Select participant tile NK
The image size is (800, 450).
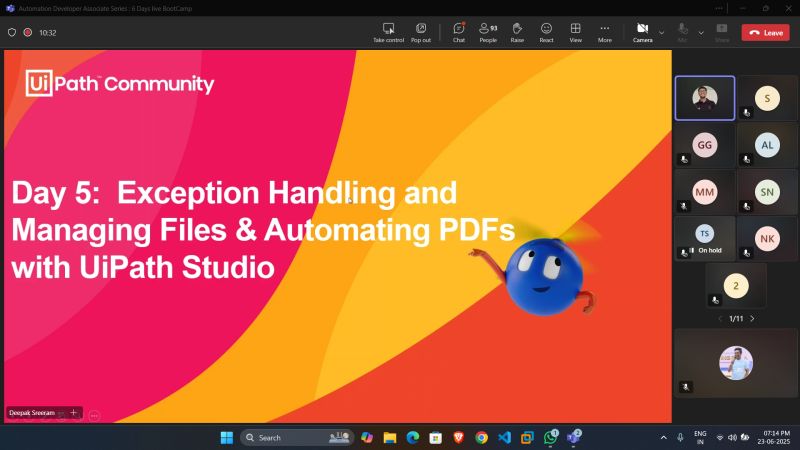tap(767, 239)
